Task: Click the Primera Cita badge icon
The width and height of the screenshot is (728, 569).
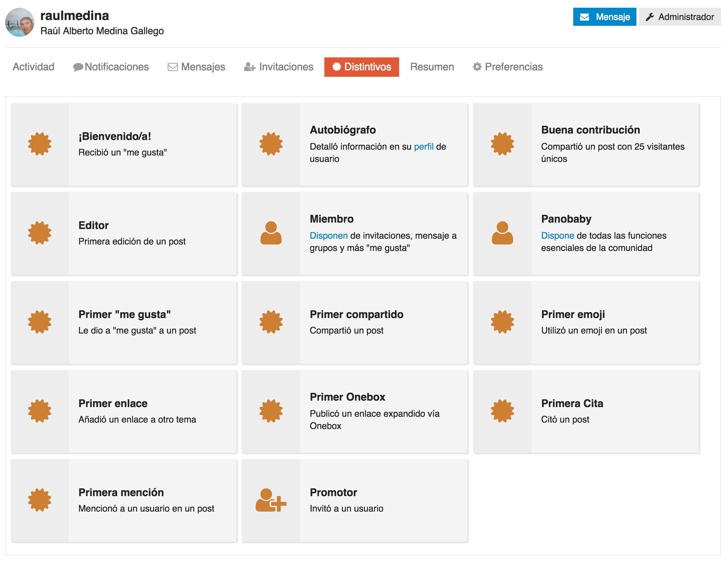Action: (502, 411)
